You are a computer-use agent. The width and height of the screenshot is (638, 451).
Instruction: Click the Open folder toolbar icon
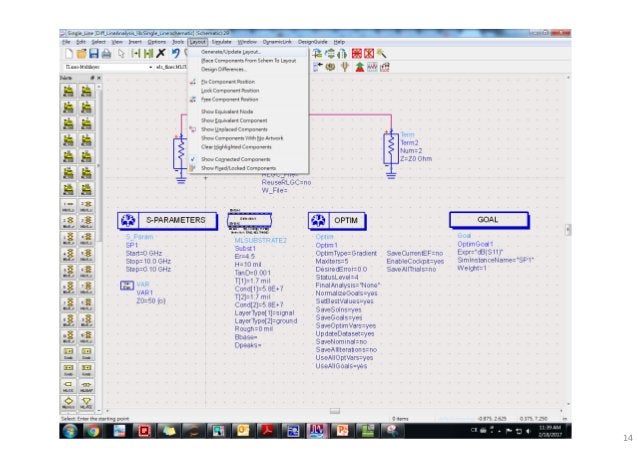82,53
